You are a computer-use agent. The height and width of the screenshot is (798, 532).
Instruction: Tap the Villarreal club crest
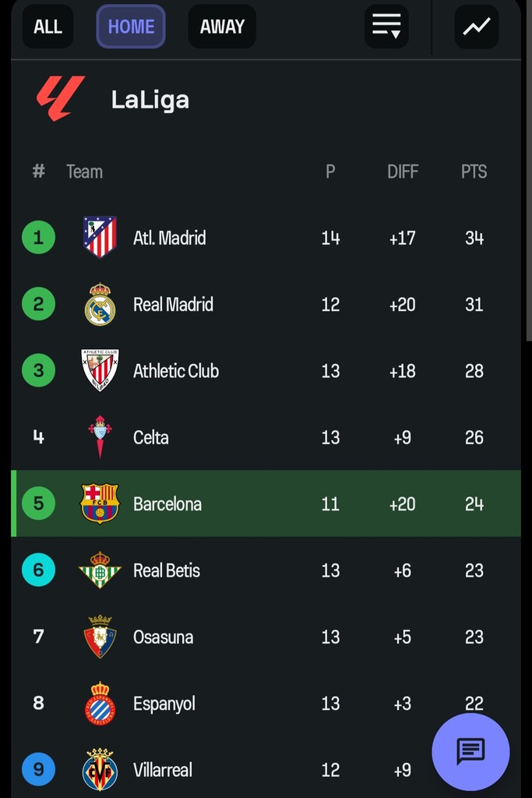coord(100,770)
